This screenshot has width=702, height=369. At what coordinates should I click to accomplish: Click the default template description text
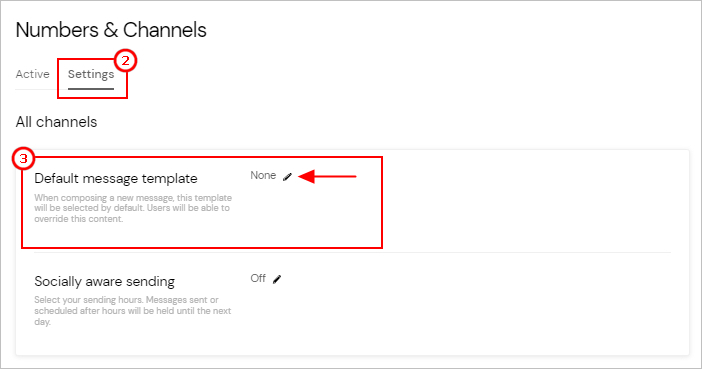tap(133, 208)
